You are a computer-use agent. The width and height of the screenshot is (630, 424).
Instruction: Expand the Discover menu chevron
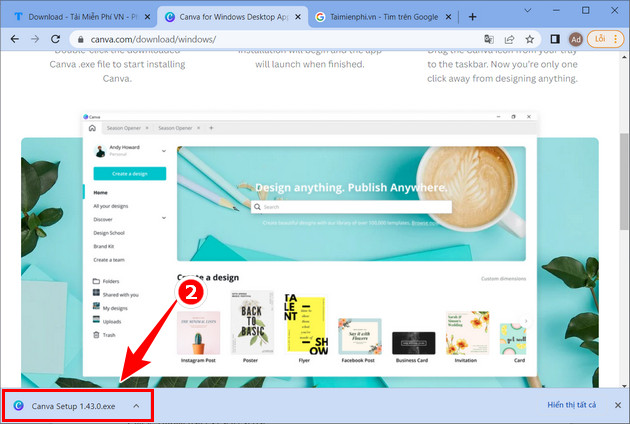(164, 218)
